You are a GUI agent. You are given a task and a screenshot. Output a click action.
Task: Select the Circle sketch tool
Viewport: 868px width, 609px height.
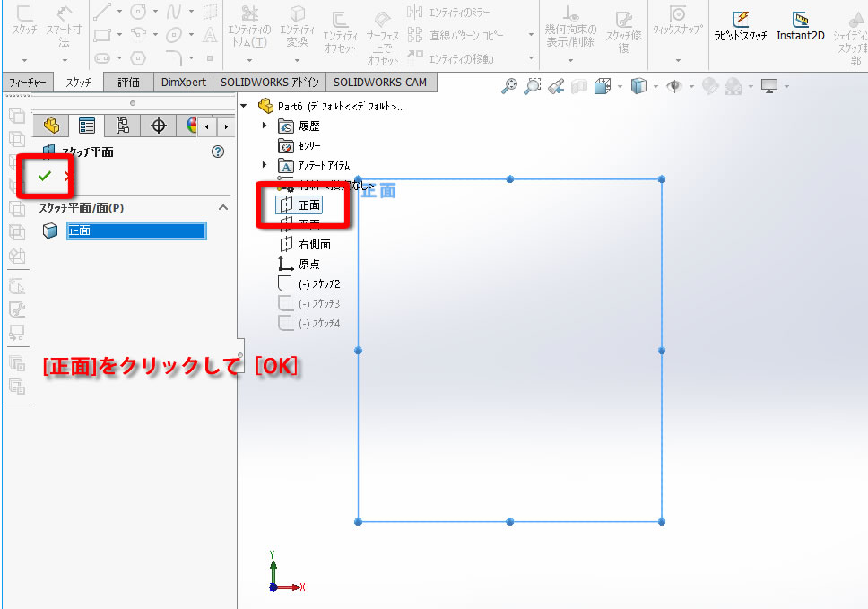pos(138,11)
